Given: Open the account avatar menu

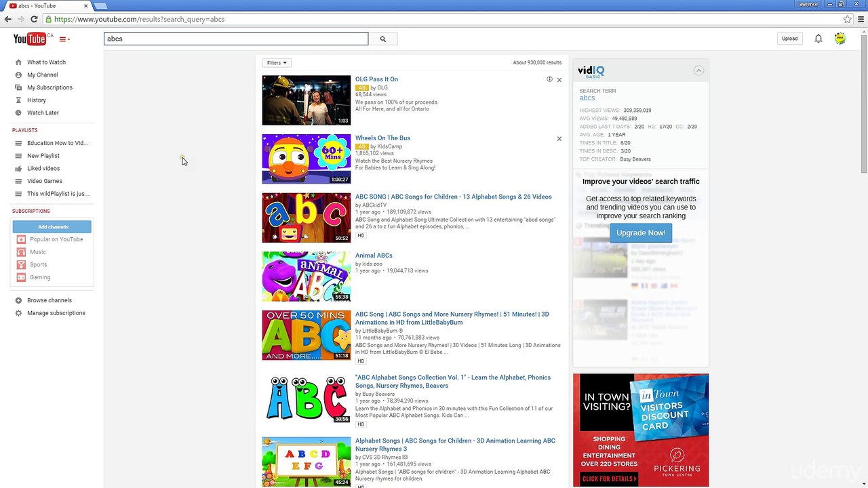Looking at the screenshot, I should pos(840,39).
